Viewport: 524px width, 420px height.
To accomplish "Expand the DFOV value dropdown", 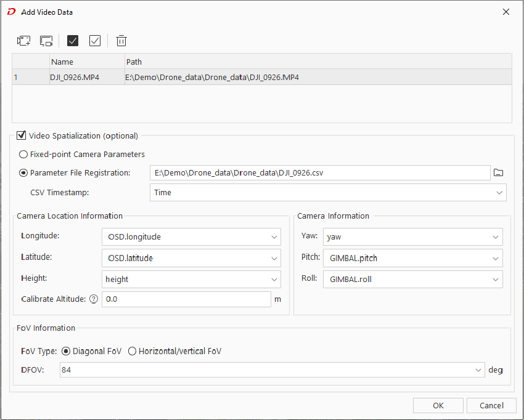I will (271, 370).
